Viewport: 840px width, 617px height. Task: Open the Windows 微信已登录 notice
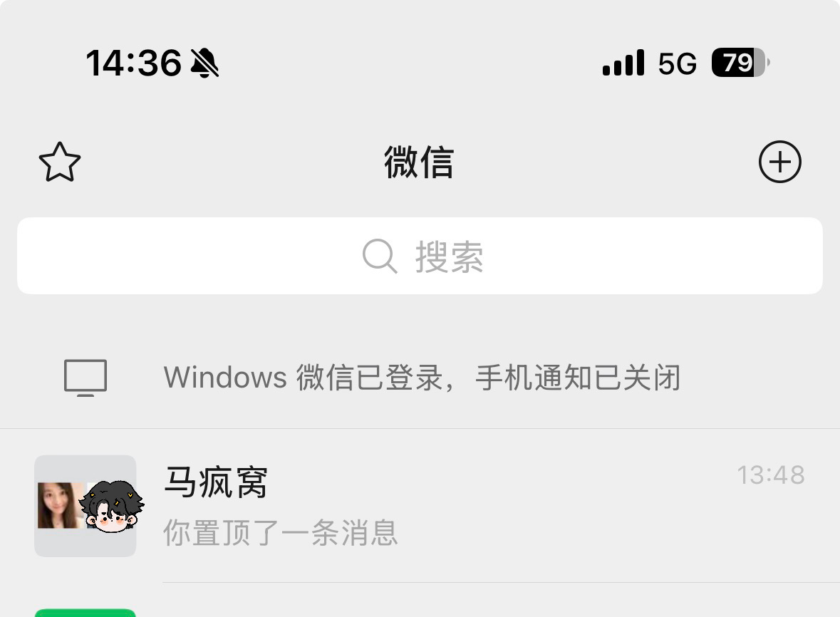tap(420, 378)
